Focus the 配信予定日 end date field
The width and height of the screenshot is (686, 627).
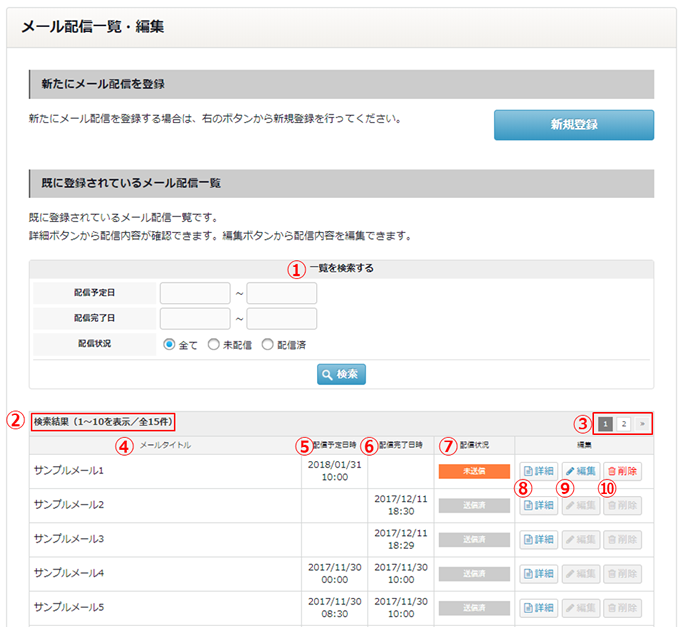coord(282,293)
